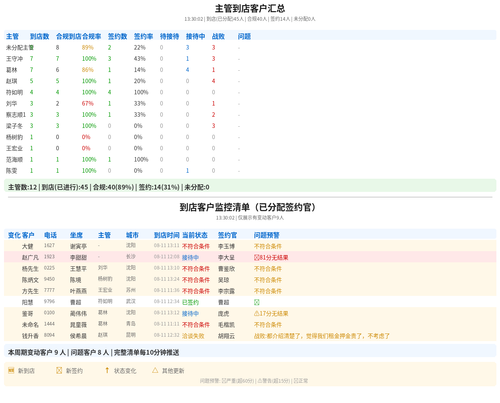Screen dimensions: 500x403
Task: Select customer 赵广凡 in the highlighted row
Action: 30,257
